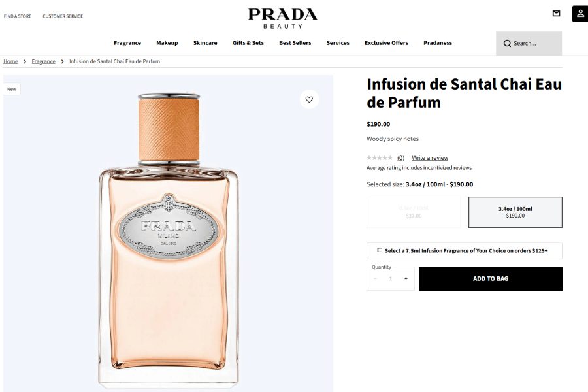Expand the Services menu

coord(338,43)
